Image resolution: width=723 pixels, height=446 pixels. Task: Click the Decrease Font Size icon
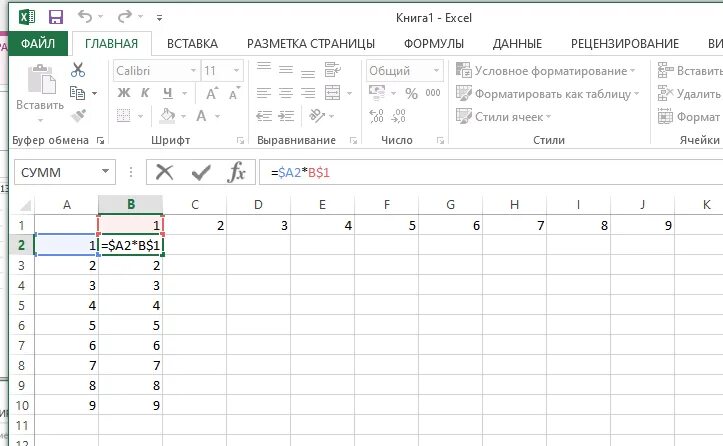[235, 93]
